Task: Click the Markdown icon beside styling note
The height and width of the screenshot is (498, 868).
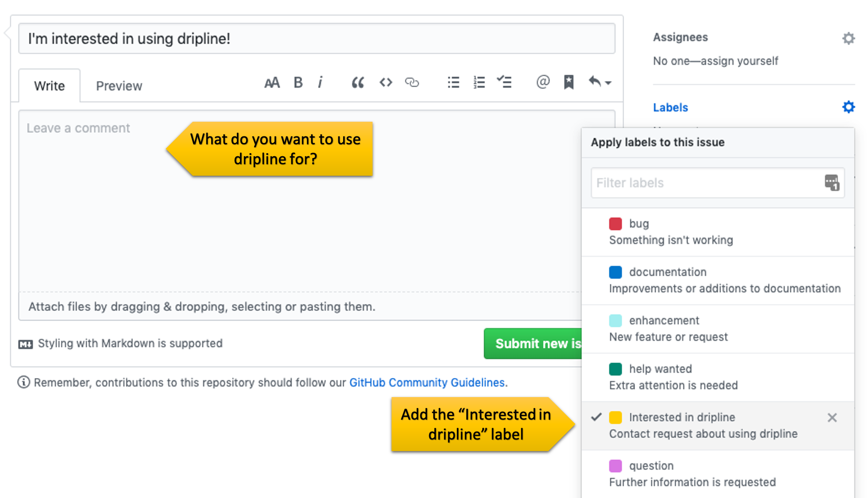Action: (26, 344)
